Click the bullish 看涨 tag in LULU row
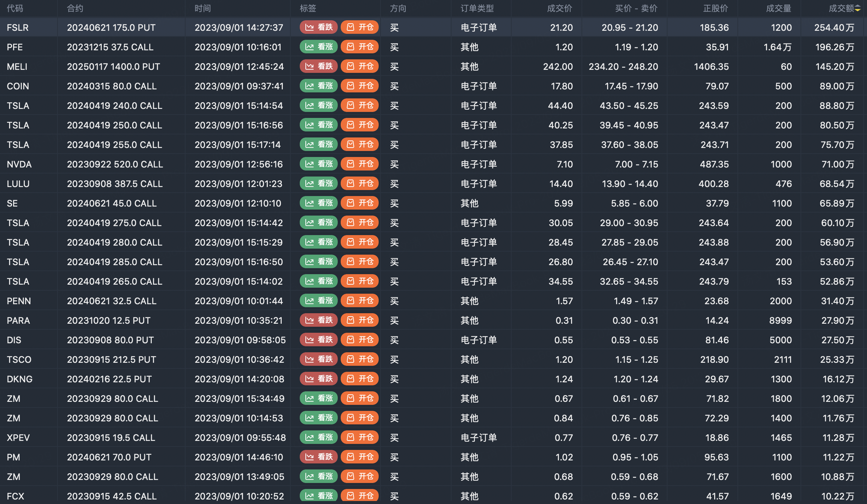This screenshot has height=504, width=867. point(319,183)
